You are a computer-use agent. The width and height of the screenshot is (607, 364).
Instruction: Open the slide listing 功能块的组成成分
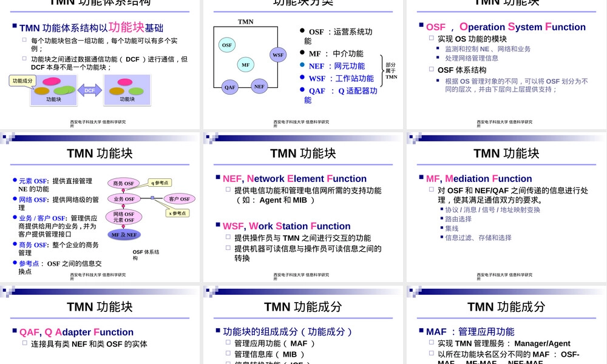[x=303, y=325]
